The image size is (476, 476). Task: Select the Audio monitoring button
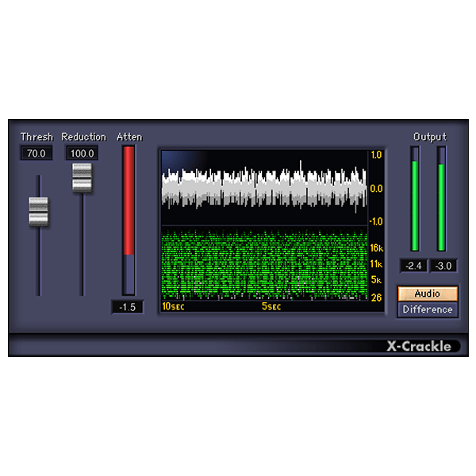pos(428,294)
